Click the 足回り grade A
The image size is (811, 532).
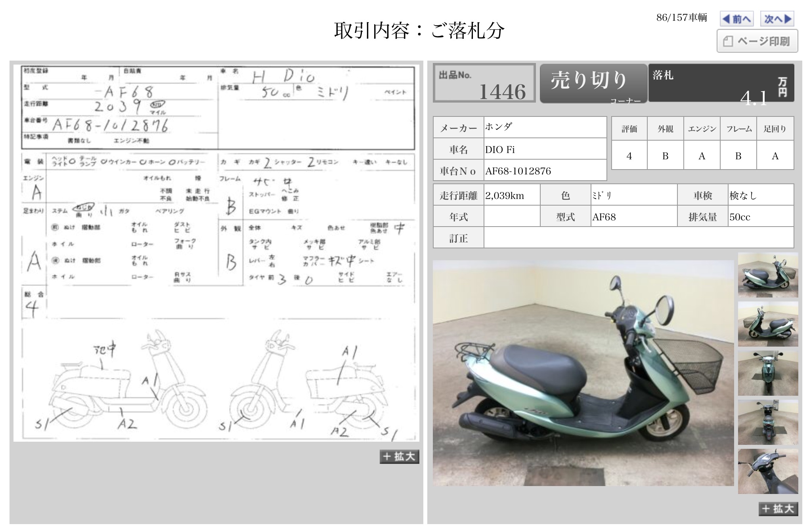pos(775,155)
